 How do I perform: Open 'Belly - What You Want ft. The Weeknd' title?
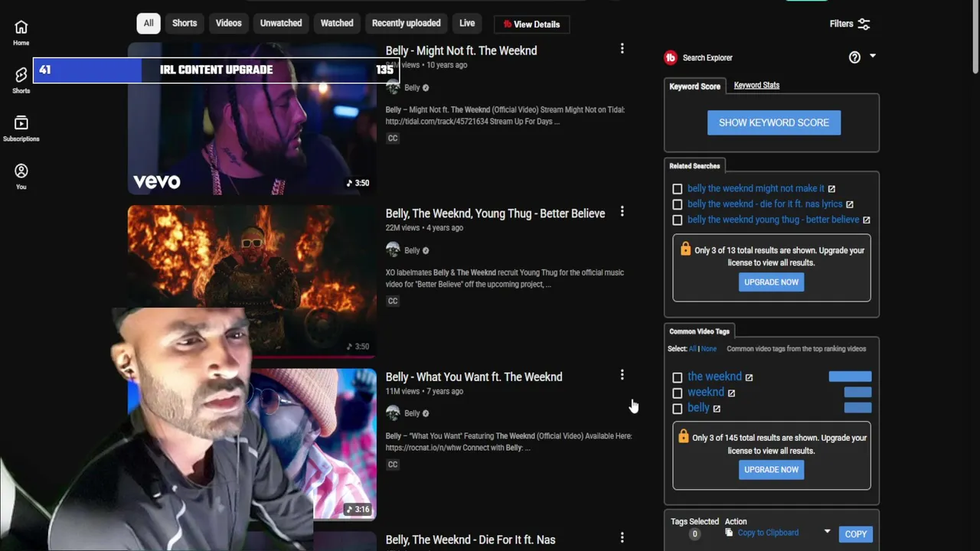tap(474, 377)
